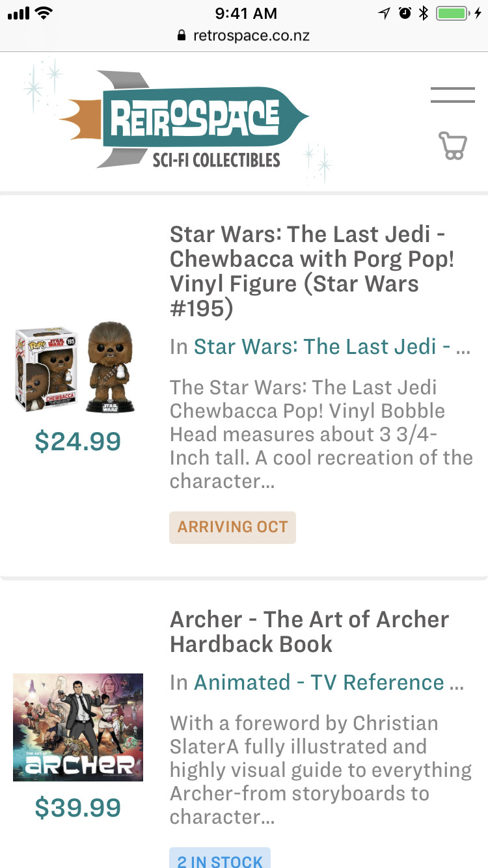
Task: Tap the Wi-Fi status icon
Action: pyautogui.click(x=45, y=13)
